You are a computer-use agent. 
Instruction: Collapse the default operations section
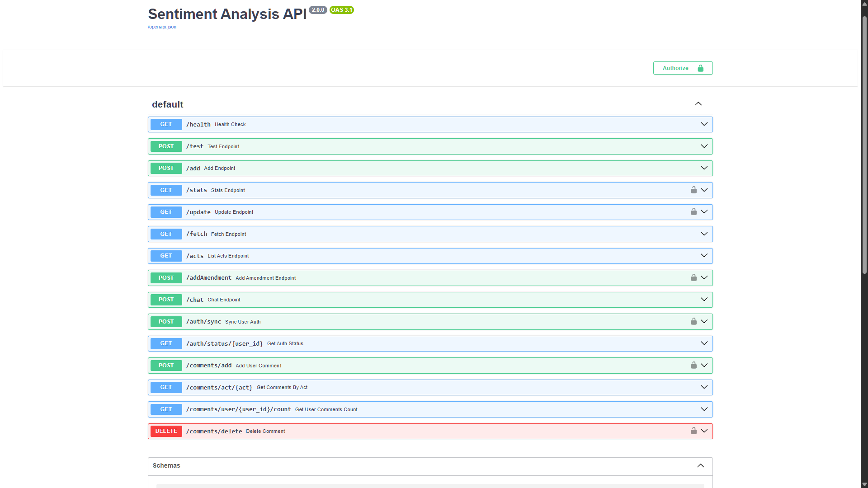click(x=698, y=103)
